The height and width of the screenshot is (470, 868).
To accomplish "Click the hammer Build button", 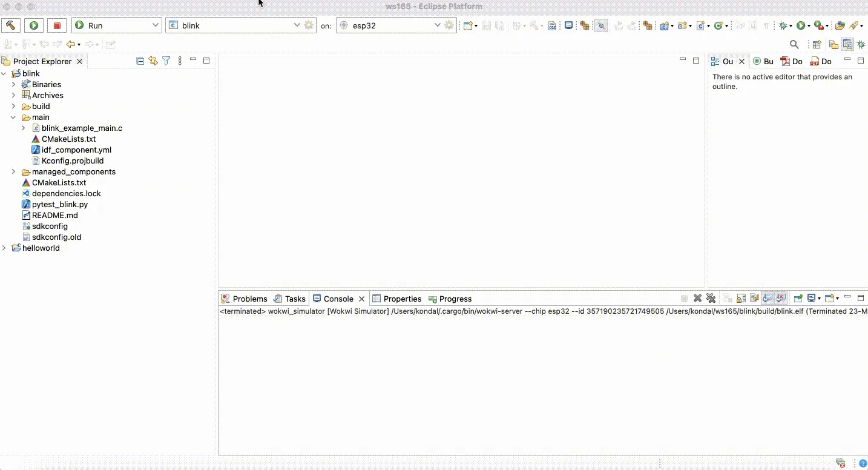I will 11,25.
